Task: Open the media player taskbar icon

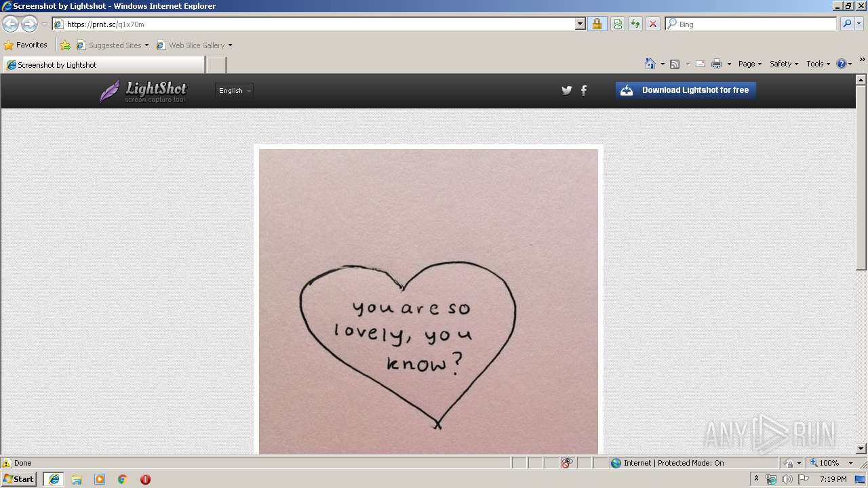Action: (x=100, y=479)
